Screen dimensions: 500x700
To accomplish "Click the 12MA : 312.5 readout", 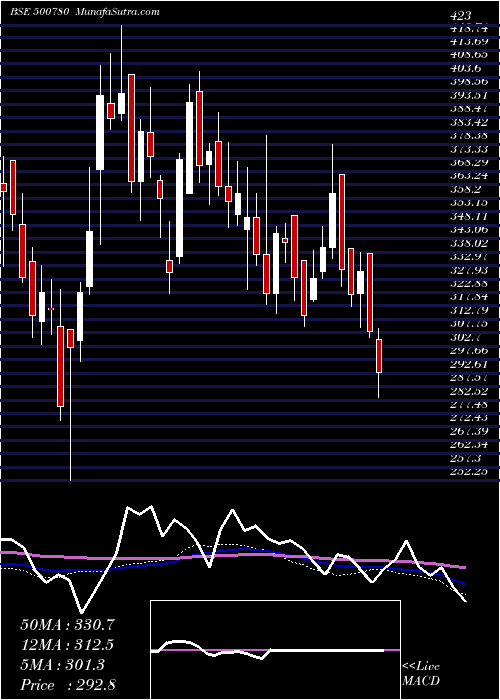I will pyautogui.click(x=67, y=645).
